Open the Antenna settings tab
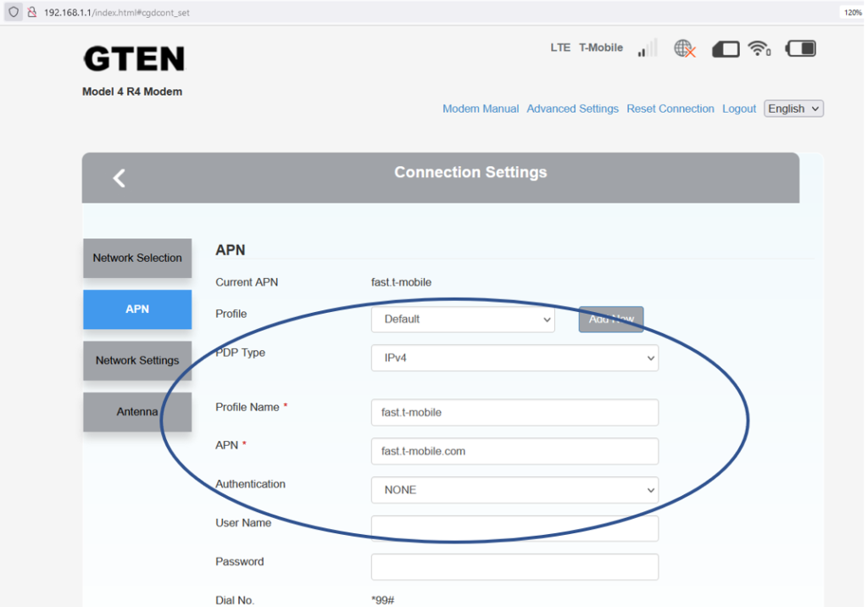 pyautogui.click(x=137, y=412)
